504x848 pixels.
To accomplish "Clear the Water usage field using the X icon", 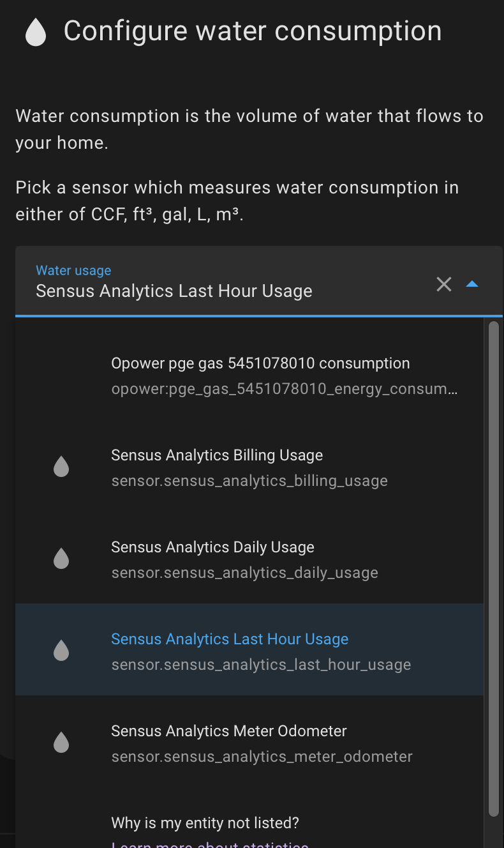I will [x=444, y=284].
